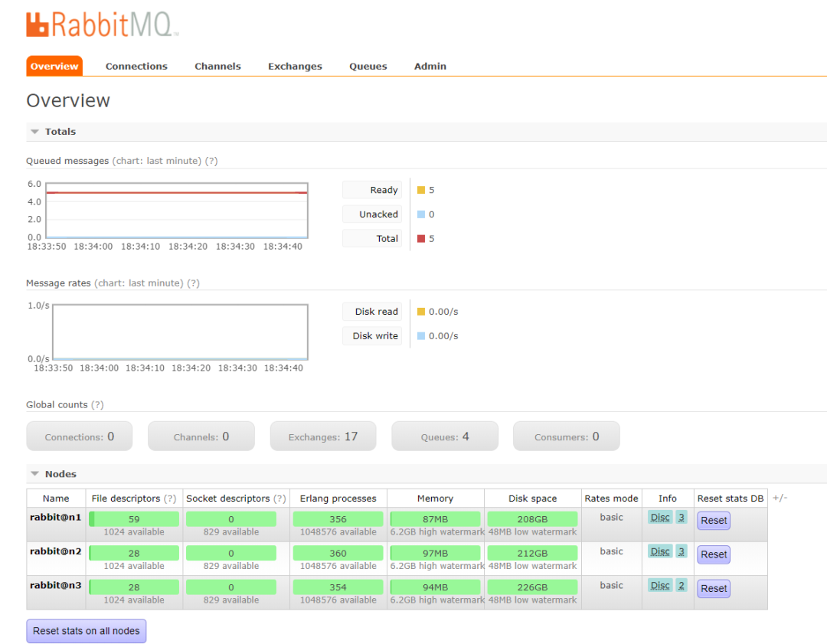
Task: Open the +/- column selector in Nodes table
Action: [x=780, y=497]
